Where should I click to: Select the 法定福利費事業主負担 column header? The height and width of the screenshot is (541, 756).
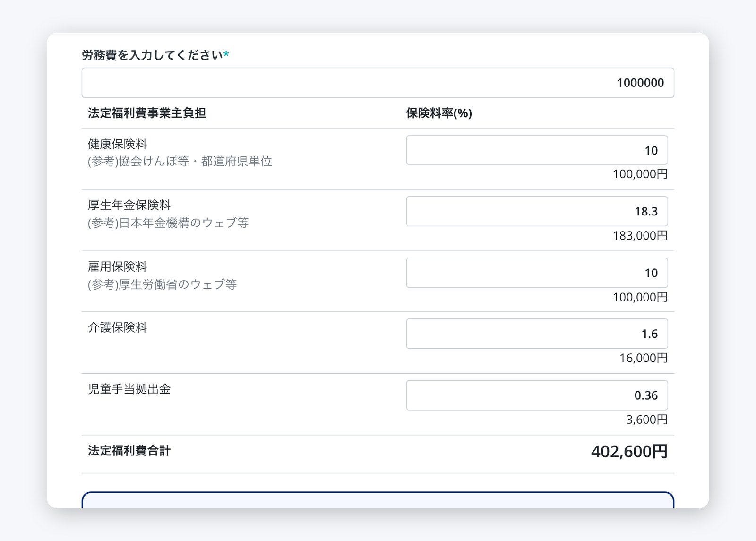pyautogui.click(x=147, y=113)
